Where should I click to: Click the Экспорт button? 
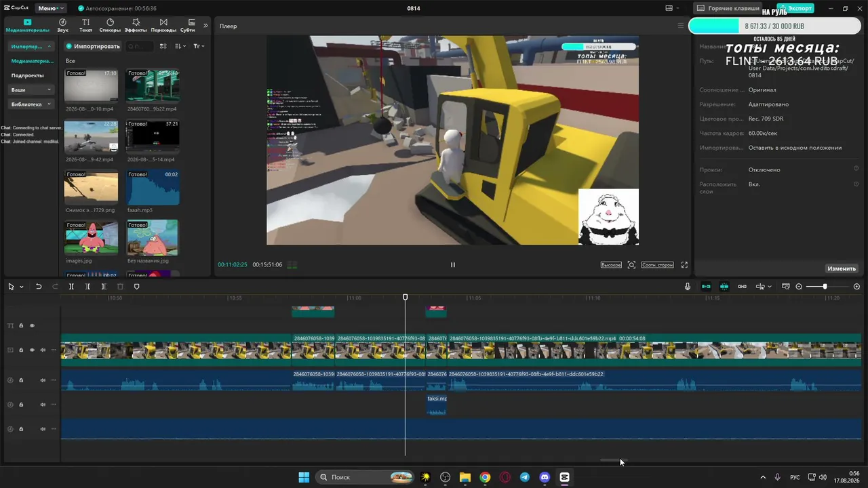point(795,8)
